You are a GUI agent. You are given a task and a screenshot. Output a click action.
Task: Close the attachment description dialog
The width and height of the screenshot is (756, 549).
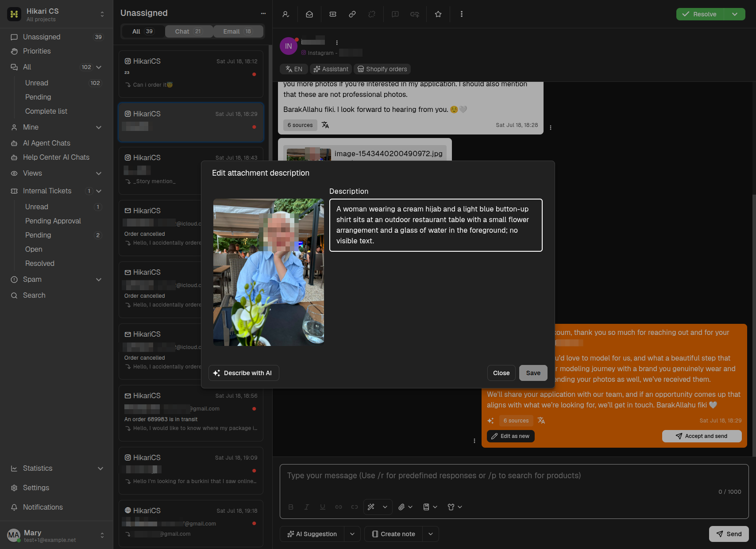(501, 373)
